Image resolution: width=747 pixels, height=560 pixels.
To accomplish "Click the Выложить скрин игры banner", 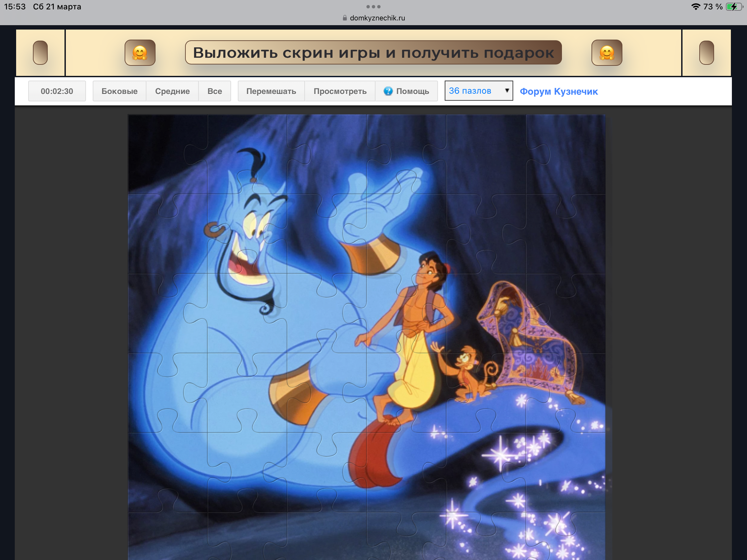I will pos(373,53).
